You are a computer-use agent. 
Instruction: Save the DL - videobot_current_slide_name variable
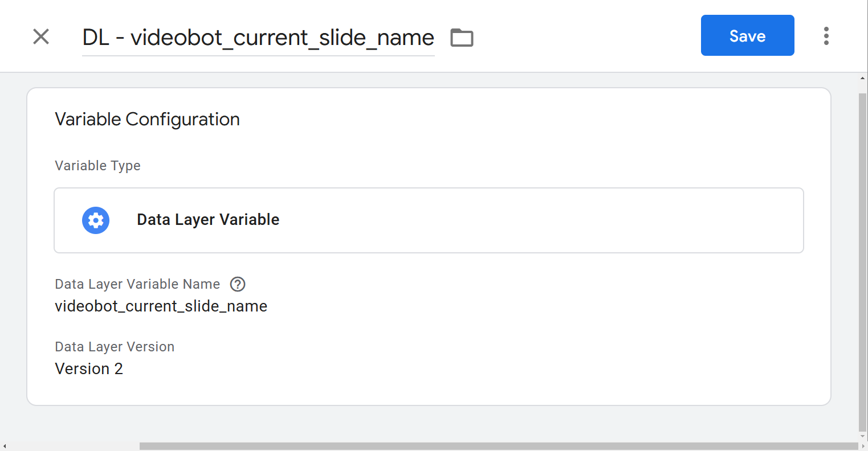pyautogui.click(x=747, y=35)
